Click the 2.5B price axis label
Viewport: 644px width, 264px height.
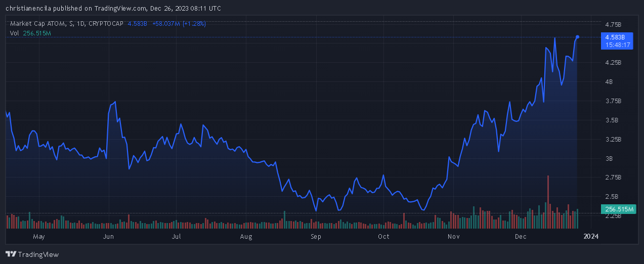[x=611, y=197]
